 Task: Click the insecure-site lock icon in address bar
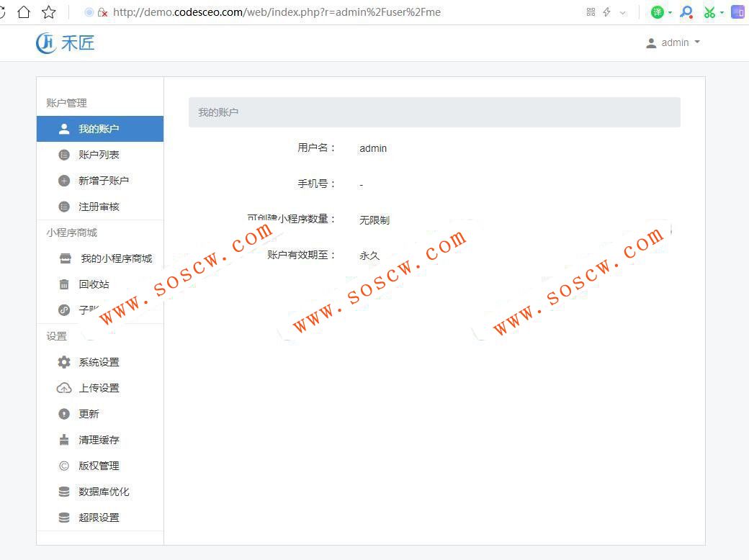point(102,12)
